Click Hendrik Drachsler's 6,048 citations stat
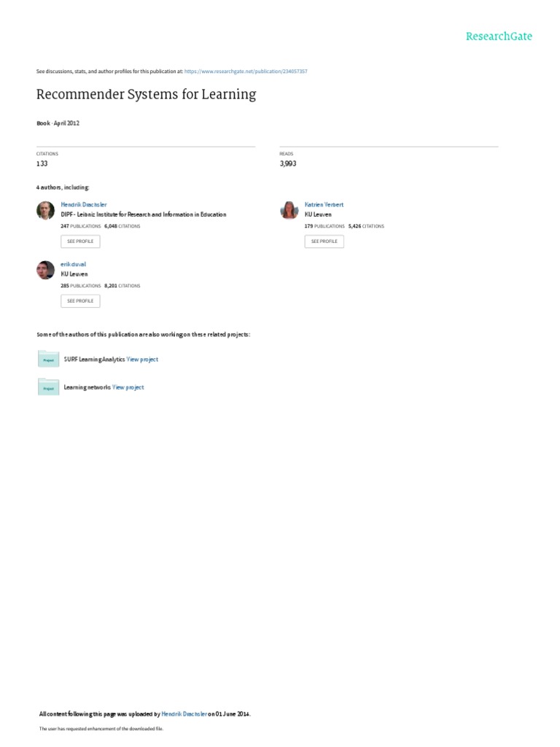 (x=122, y=226)
